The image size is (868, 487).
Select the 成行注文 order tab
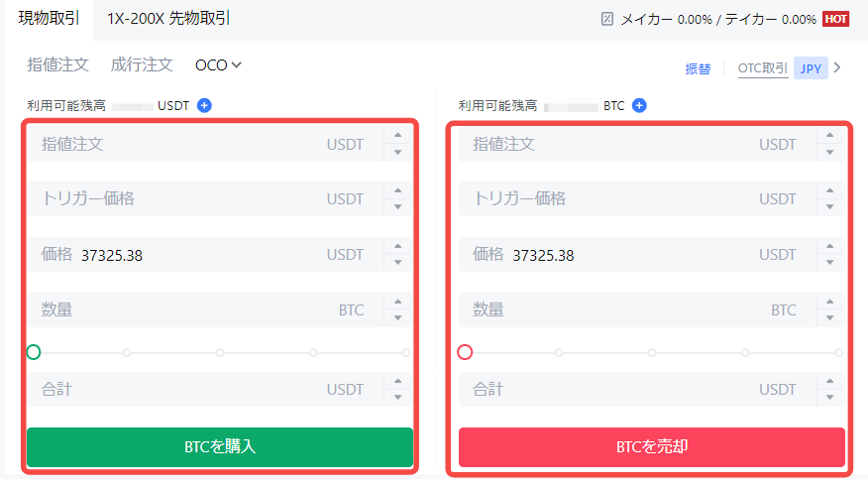pyautogui.click(x=142, y=65)
